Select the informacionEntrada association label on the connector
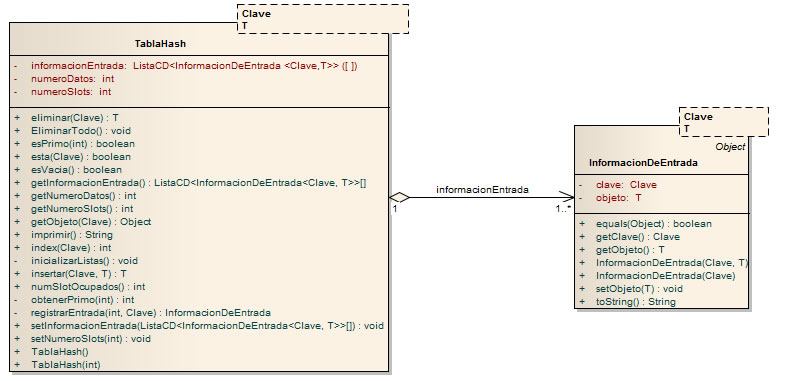Screen dimensions: 787x381 pos(482,190)
